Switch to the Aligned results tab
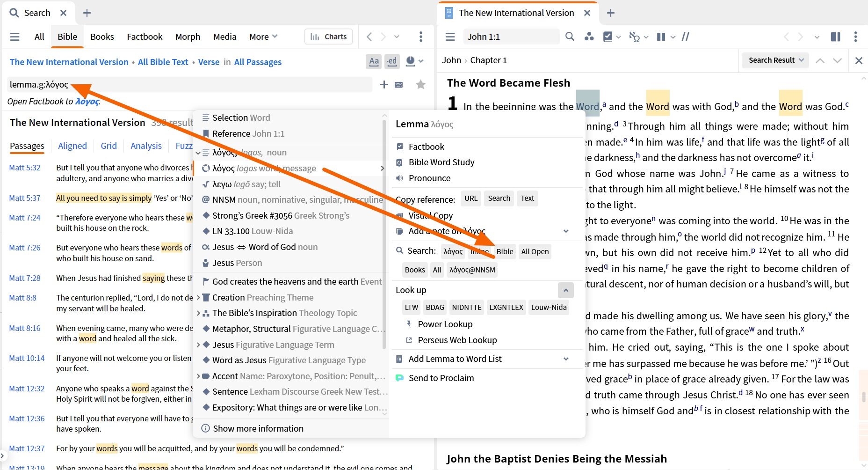Image resolution: width=868 pixels, height=470 pixels. tap(72, 146)
